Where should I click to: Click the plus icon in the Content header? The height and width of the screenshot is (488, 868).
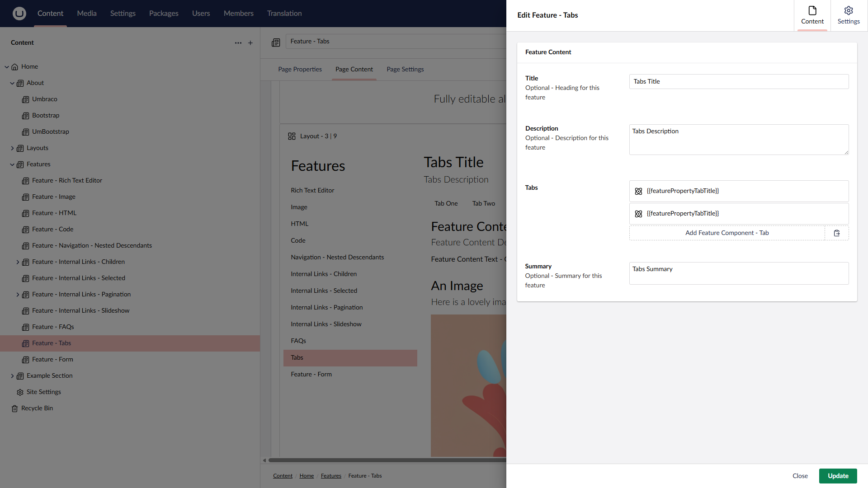pyautogui.click(x=250, y=43)
